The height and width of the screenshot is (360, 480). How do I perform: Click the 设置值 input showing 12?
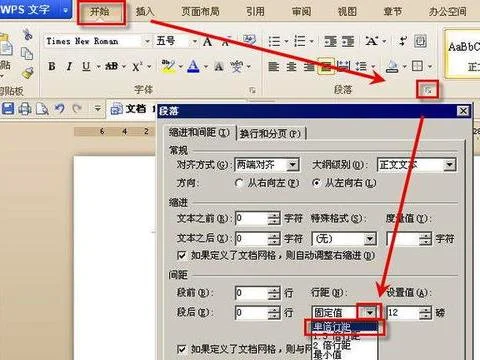click(x=403, y=313)
